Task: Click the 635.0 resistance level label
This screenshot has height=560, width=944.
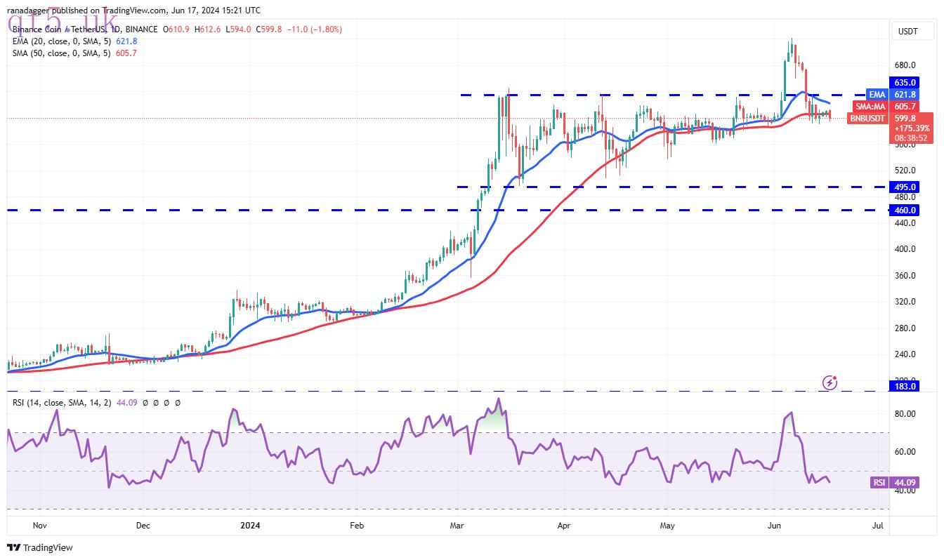Action: (906, 83)
